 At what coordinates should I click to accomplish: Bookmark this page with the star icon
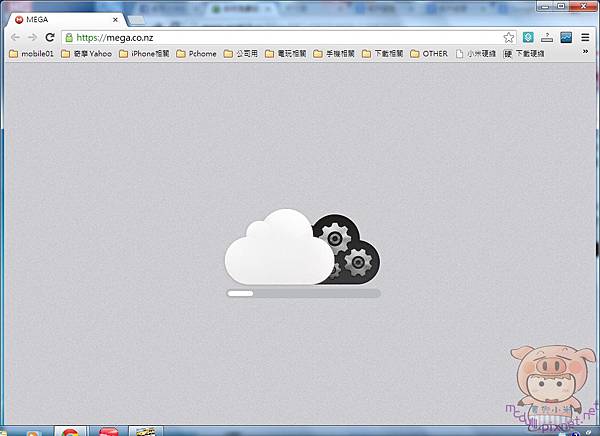click(x=509, y=38)
